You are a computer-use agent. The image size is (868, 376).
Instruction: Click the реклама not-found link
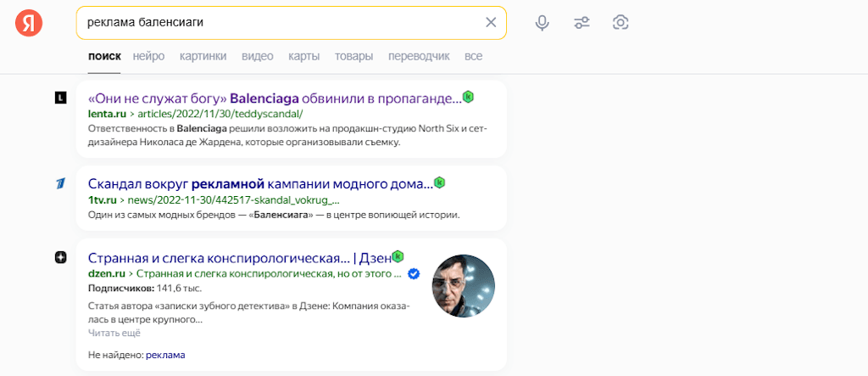(165, 354)
